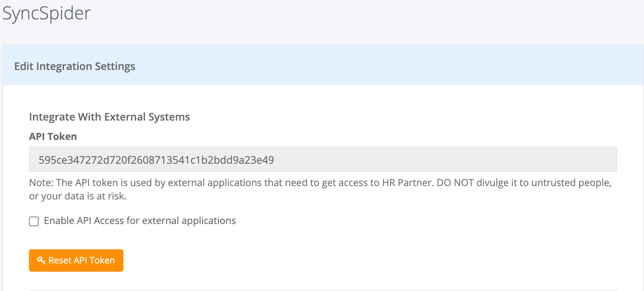Click the Reset API Token button
The width and height of the screenshot is (644, 291).
76,260
